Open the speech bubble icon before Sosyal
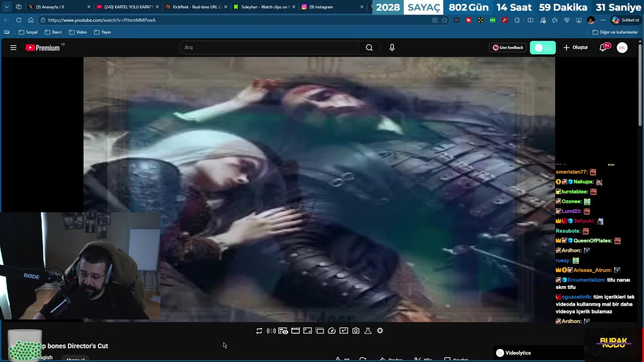Image resolution: width=644 pixels, height=362 pixels. [x=7, y=32]
